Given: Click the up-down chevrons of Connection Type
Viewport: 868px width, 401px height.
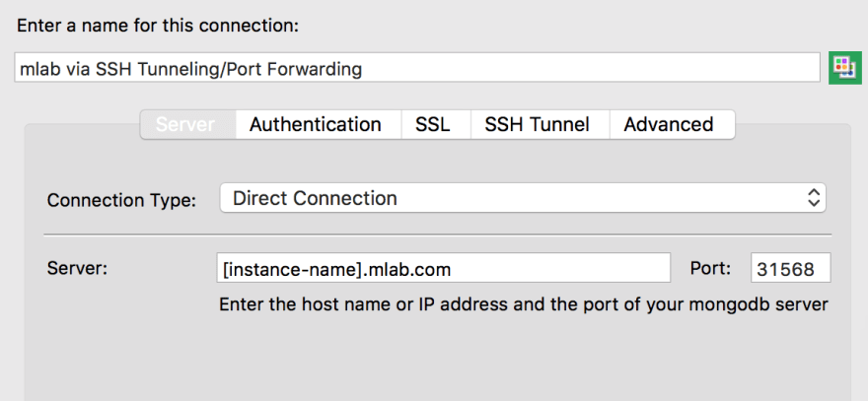Looking at the screenshot, I should coord(813,198).
